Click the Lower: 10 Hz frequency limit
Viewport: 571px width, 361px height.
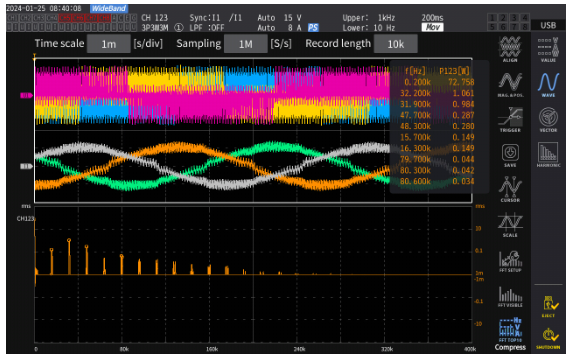pyautogui.click(x=369, y=28)
